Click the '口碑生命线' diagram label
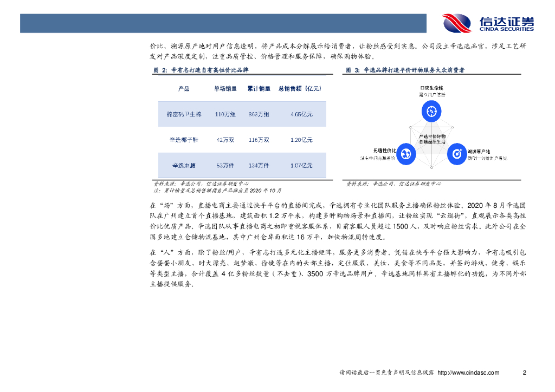Image resolution: width=555 pixels, height=392 pixels. tap(431, 88)
